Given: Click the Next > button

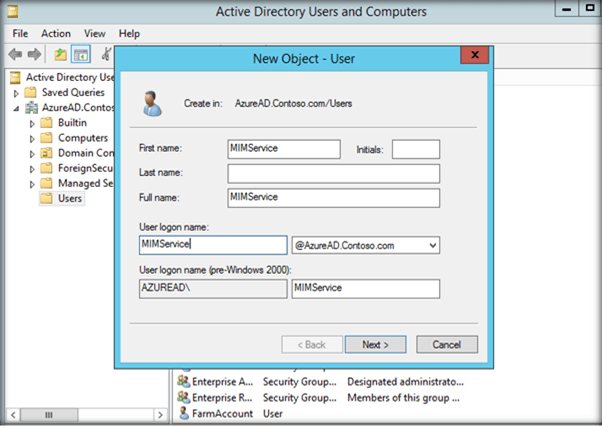Looking at the screenshot, I should click(x=375, y=345).
